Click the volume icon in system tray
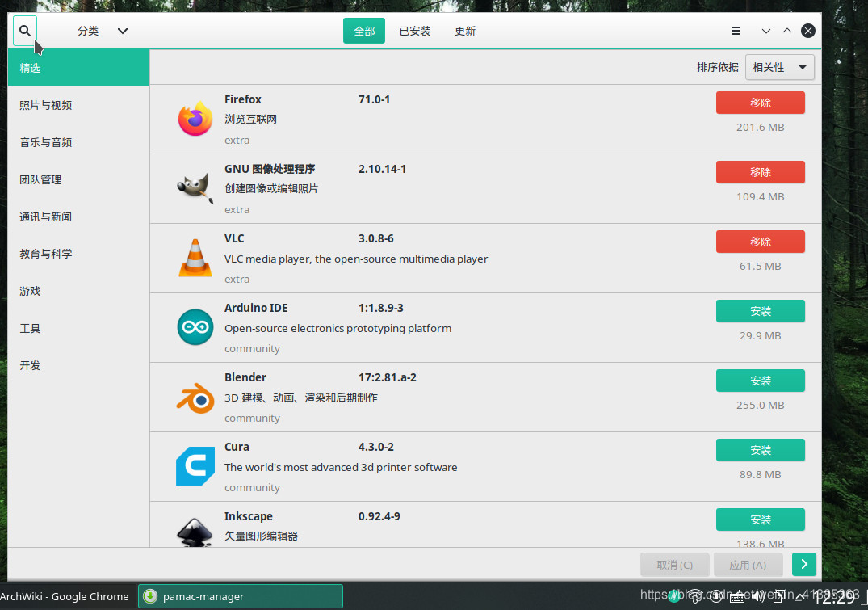This screenshot has height=610, width=868. (x=757, y=596)
